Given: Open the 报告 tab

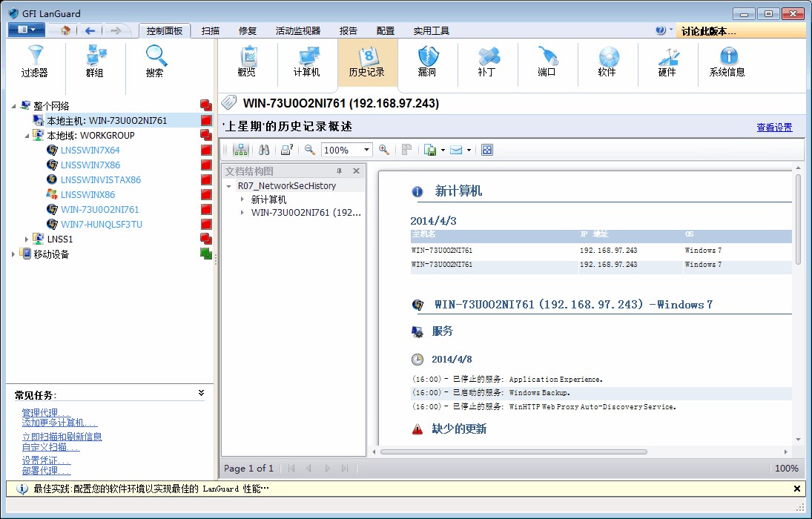Looking at the screenshot, I should (349, 31).
